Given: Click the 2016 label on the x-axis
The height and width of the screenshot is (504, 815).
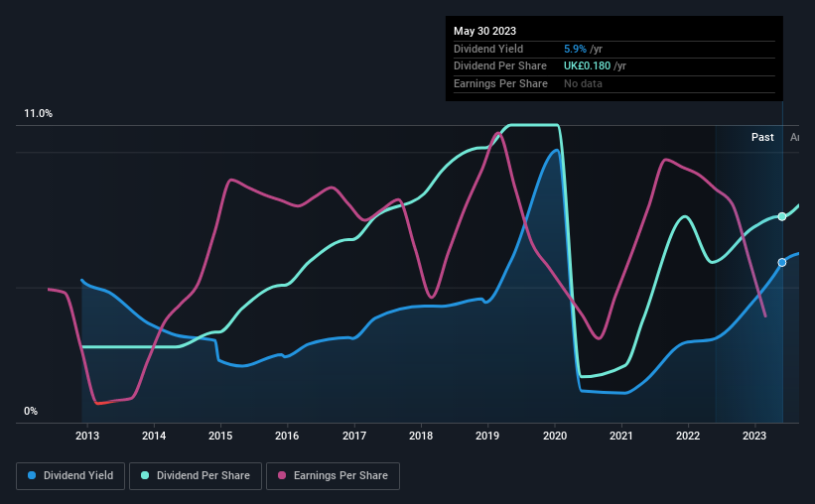Looking at the screenshot, I should click(287, 436).
